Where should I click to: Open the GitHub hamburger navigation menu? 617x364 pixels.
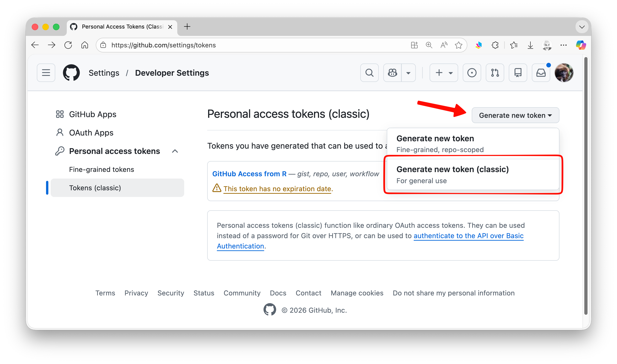pos(46,73)
